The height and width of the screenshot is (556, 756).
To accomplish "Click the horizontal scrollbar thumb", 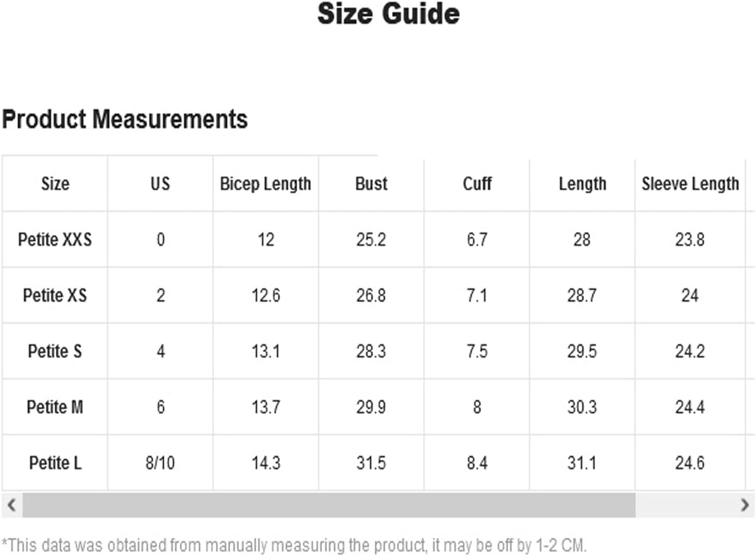I will 329,505.
